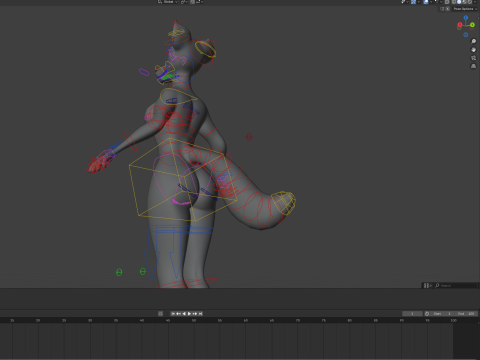Play animation in reverse
The image size is (480, 360).
(x=184, y=314)
